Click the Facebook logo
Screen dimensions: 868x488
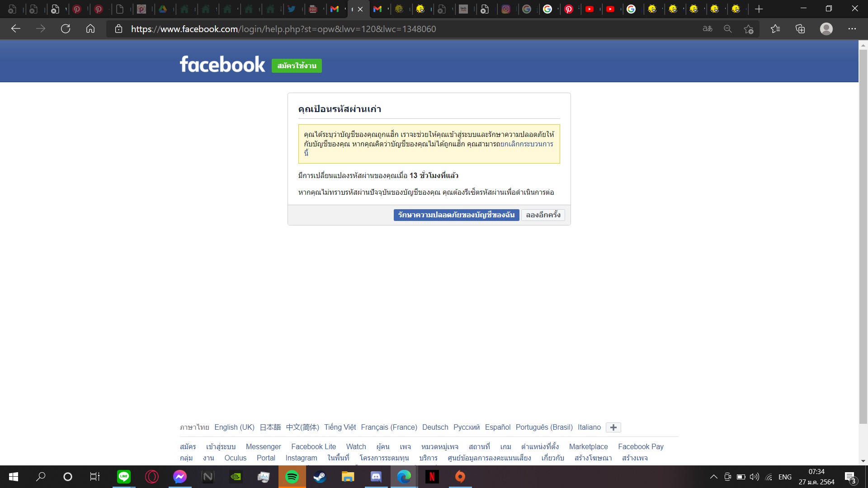[x=222, y=64]
